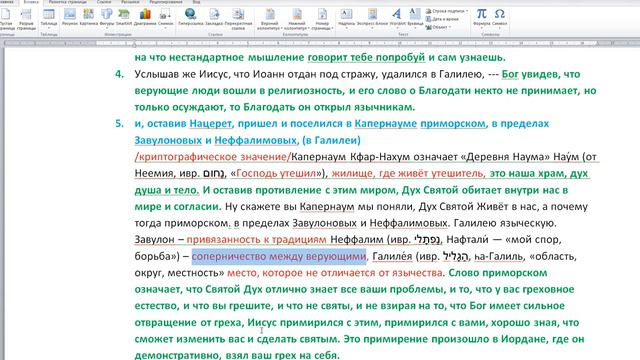Viewport: 640px width, 360px height.
Task: Click the text "Кфар-Нахум"
Action: [380, 157]
